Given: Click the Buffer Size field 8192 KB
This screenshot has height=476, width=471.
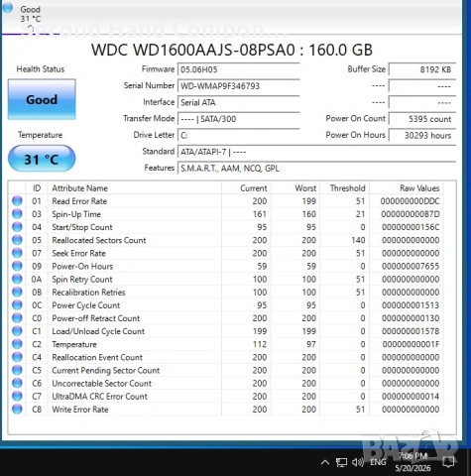Looking at the screenshot, I should point(422,69).
